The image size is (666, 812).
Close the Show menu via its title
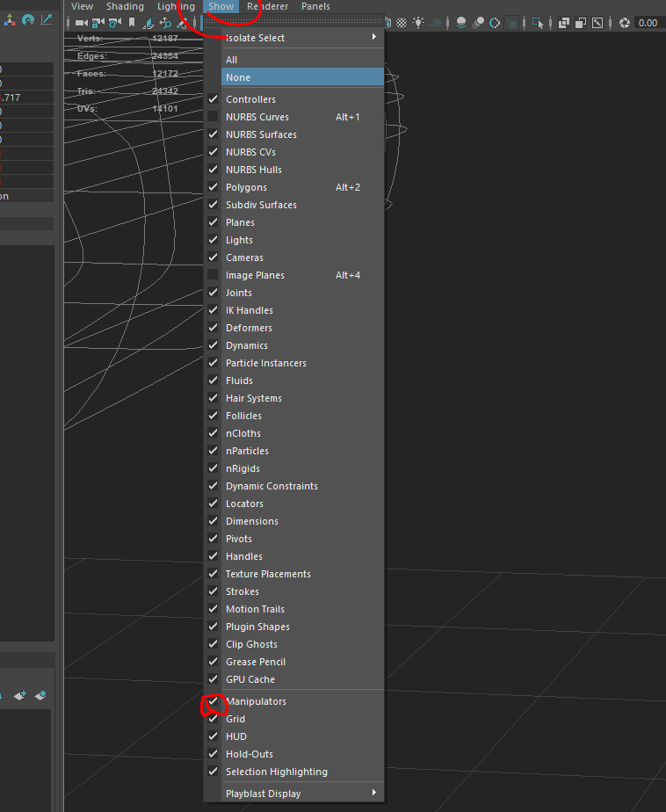[221, 6]
